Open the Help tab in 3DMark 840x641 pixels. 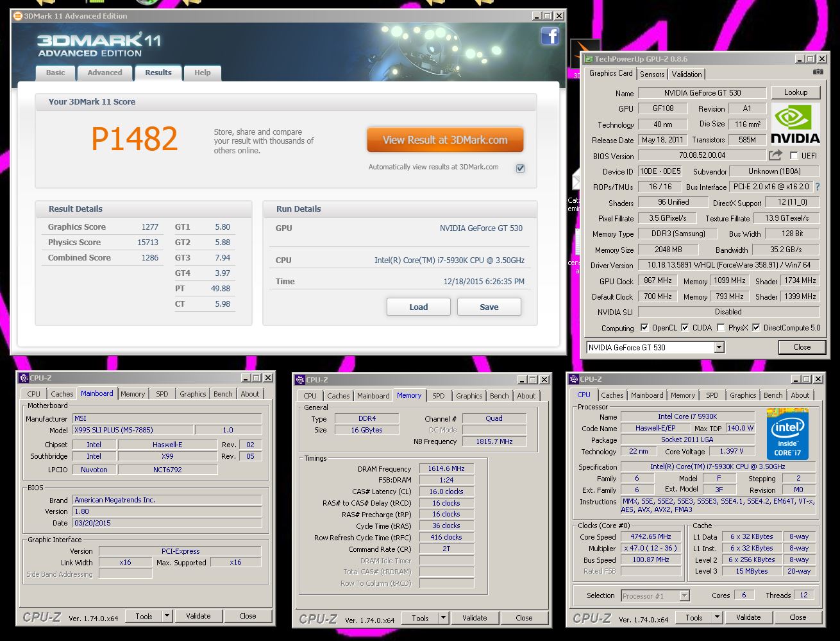tap(203, 73)
